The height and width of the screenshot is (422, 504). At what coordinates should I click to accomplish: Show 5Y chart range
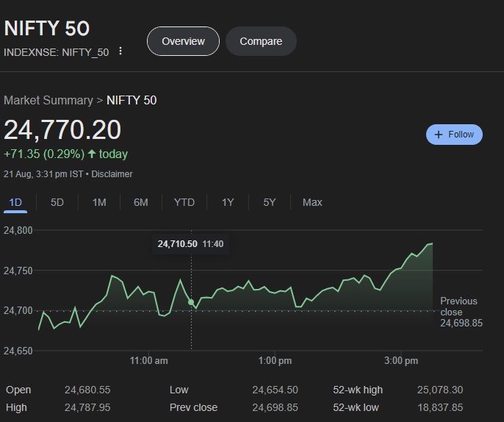point(270,202)
